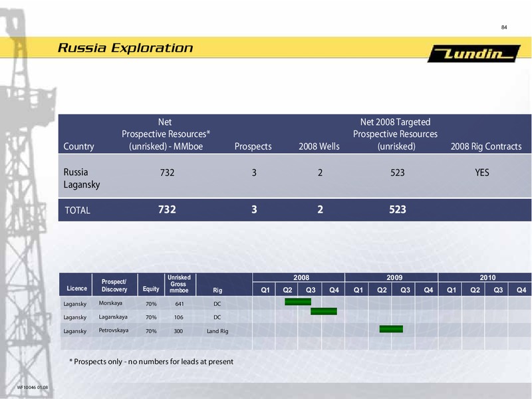Click the 70% equity in the Petrovskaya row
This screenshot has height=399, width=532.
pos(151,331)
